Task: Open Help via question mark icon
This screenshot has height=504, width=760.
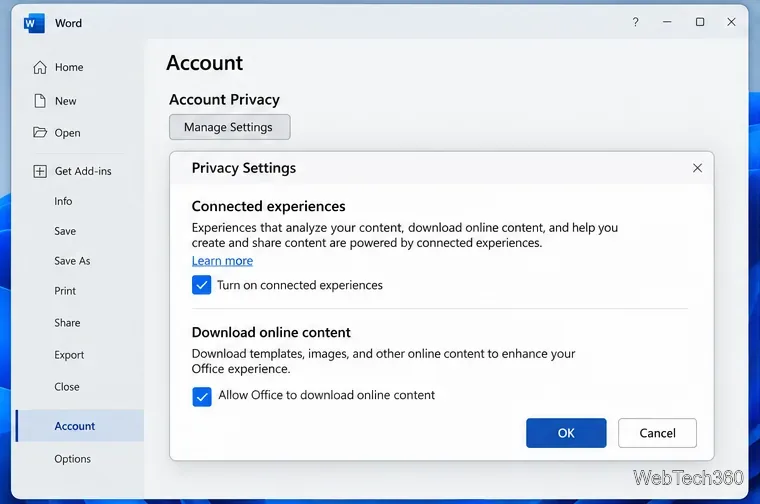Action: (635, 22)
